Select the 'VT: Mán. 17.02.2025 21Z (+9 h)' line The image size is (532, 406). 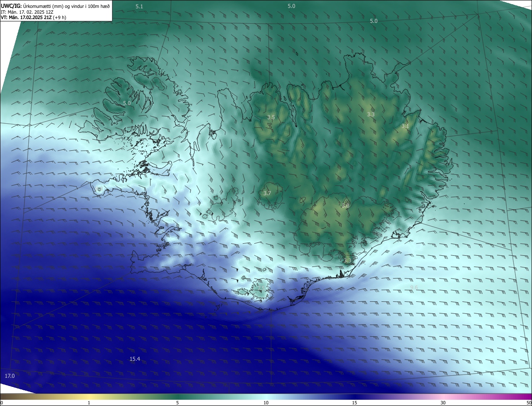point(33,17)
